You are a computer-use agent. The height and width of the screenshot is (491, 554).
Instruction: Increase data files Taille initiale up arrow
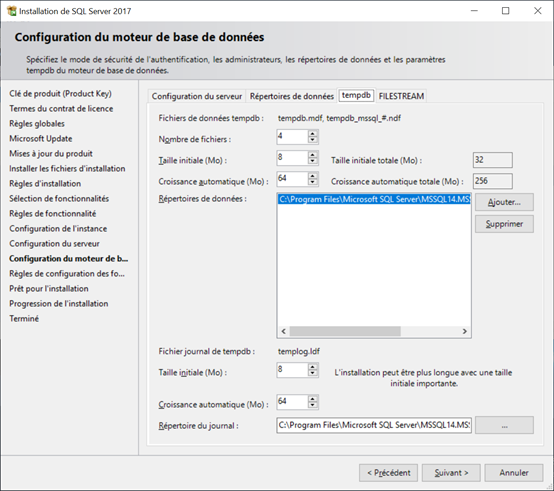[312, 154]
